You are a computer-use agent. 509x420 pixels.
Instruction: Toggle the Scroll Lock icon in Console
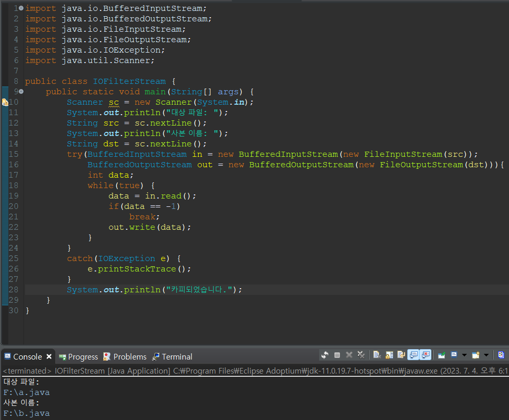click(x=389, y=355)
